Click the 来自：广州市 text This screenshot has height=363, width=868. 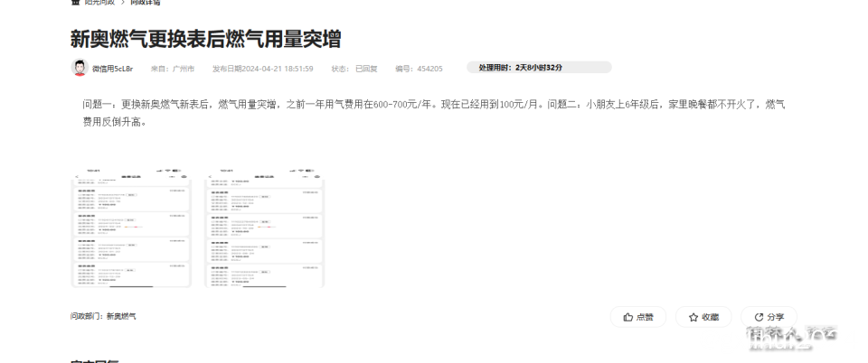173,69
